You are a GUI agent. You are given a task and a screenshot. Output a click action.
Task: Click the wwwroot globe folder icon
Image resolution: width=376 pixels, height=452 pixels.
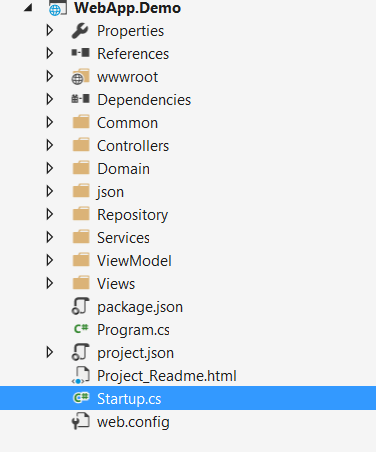(x=80, y=77)
